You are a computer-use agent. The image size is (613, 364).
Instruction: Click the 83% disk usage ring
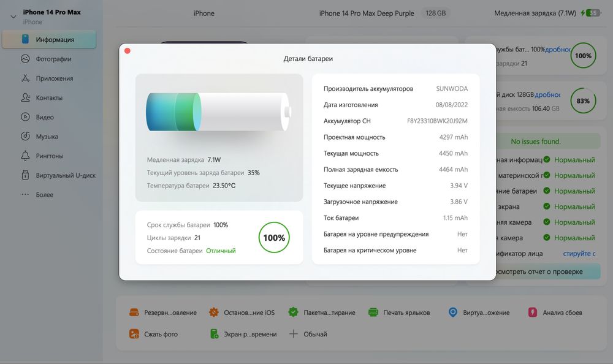583,100
